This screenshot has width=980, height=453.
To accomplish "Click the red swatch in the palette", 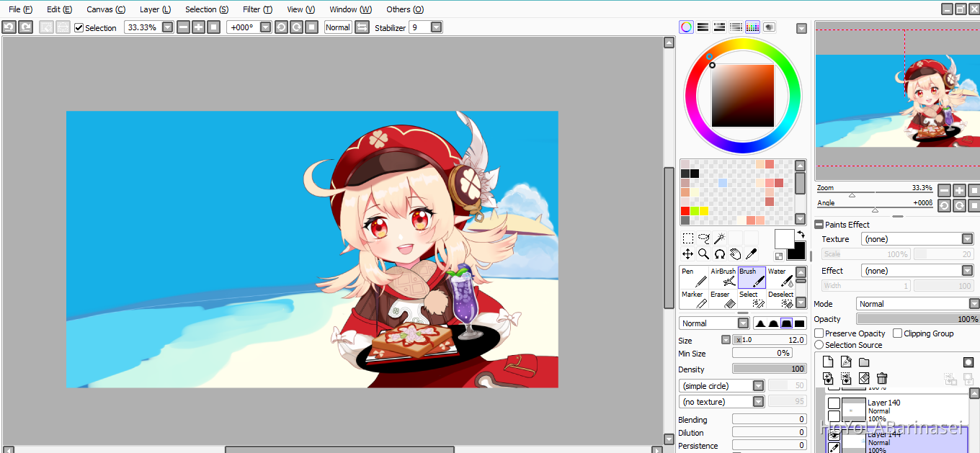I will [x=685, y=211].
